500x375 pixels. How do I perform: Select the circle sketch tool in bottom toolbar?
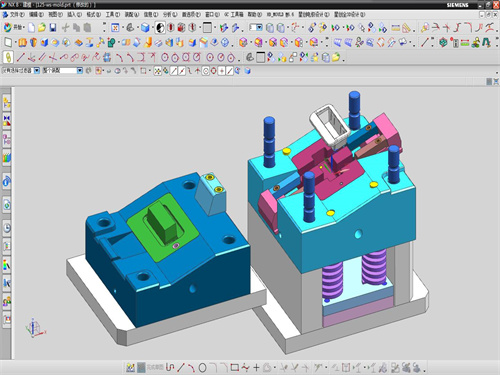[202, 368]
